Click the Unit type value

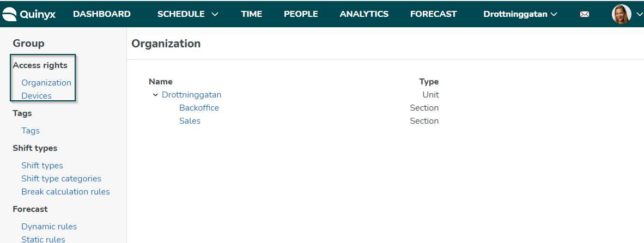[x=430, y=95]
